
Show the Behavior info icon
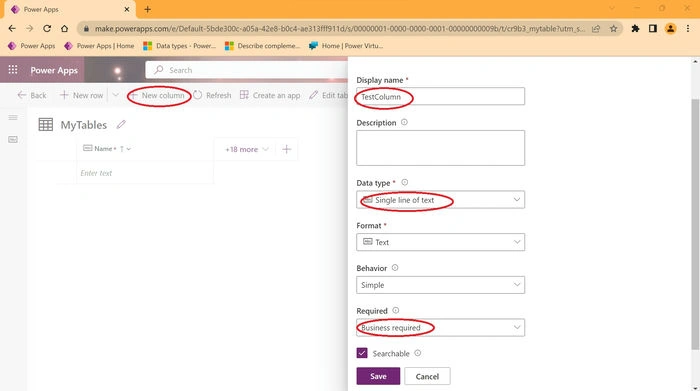pos(395,268)
